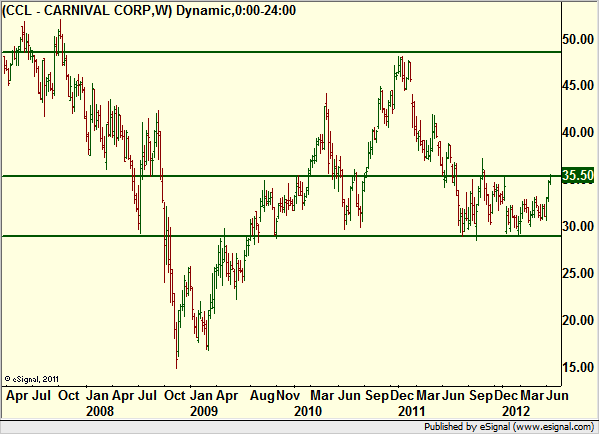This screenshot has width=599, height=434.
Task: Click the 30.00 price axis label
Action: [x=578, y=226]
